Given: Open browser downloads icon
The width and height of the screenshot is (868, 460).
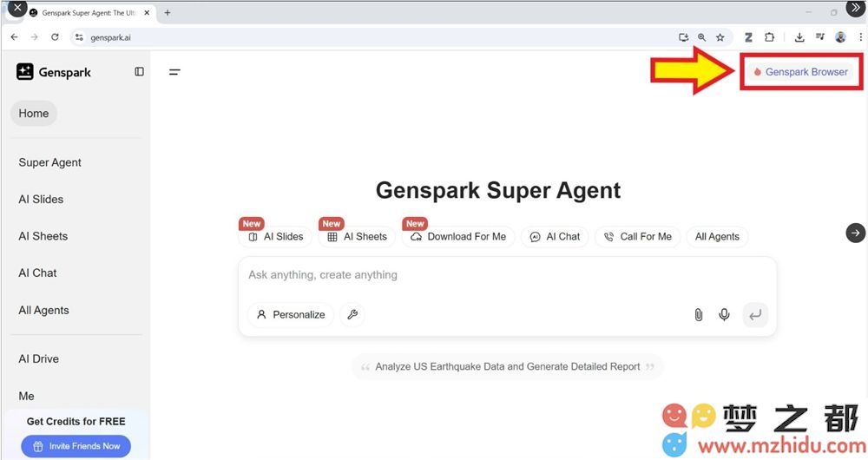Looking at the screenshot, I should click(799, 37).
